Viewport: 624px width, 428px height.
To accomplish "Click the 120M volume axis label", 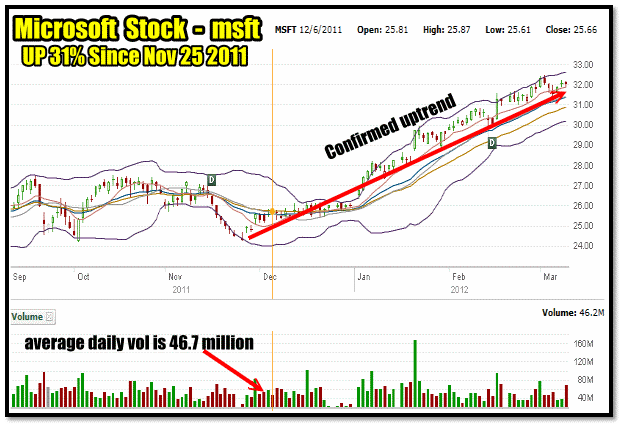I will point(583,362).
